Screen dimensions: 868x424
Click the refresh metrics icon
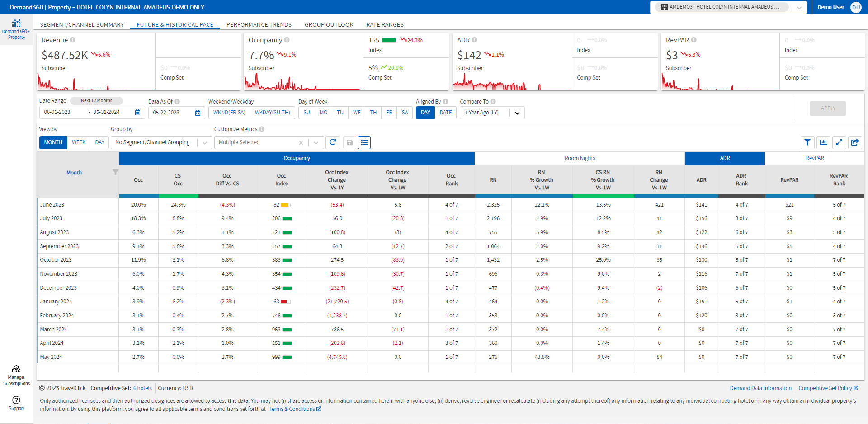pyautogui.click(x=333, y=142)
